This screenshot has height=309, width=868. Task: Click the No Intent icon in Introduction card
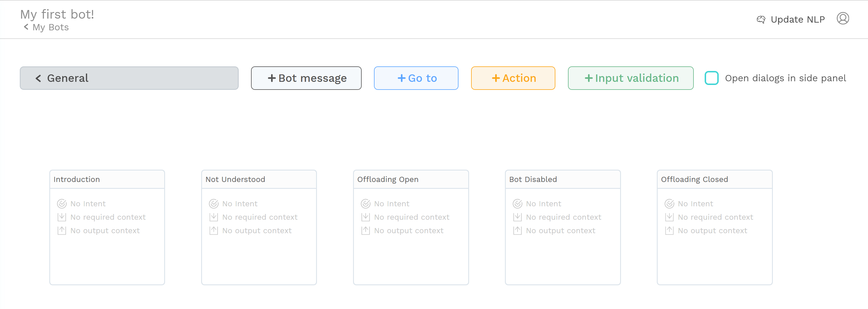coord(62,204)
